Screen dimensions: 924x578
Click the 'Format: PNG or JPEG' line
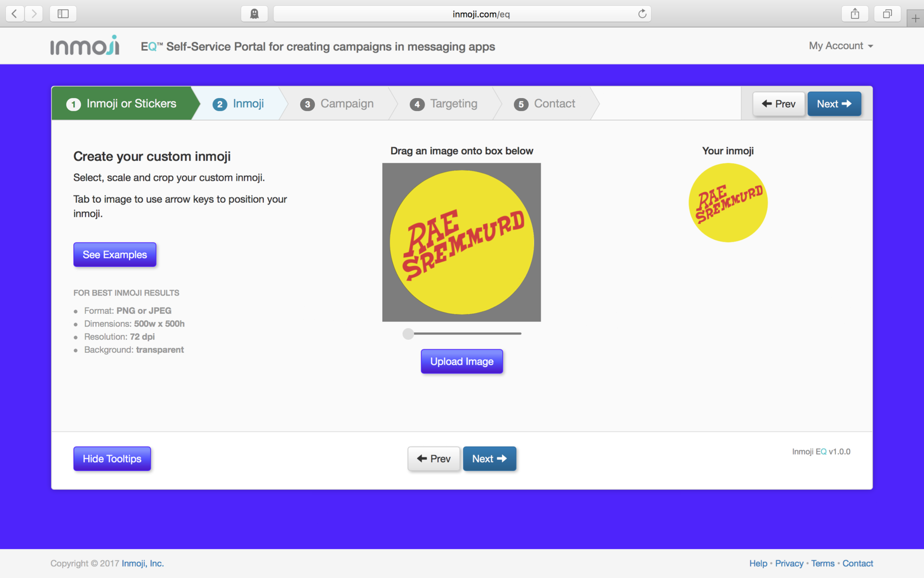128,311
